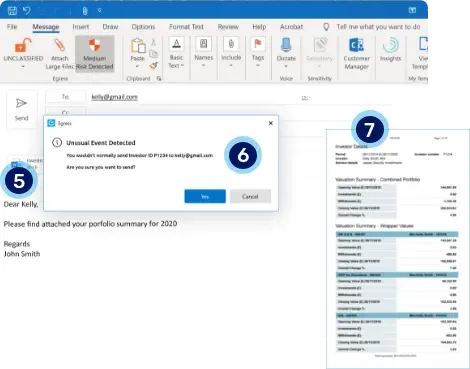Click the Save icon in title bar

[x=12, y=11]
